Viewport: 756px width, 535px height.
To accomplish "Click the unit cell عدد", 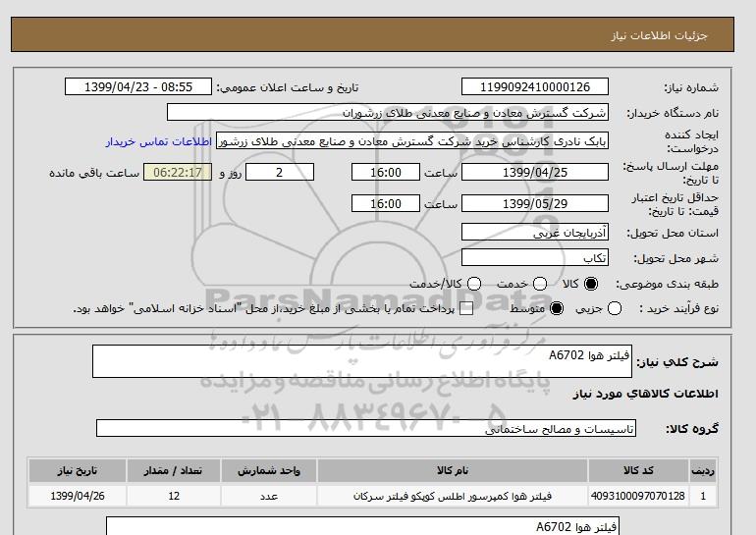I will (269, 496).
